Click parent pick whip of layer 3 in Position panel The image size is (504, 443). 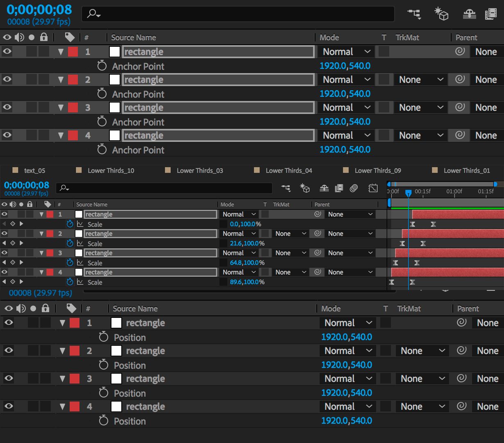click(x=462, y=378)
